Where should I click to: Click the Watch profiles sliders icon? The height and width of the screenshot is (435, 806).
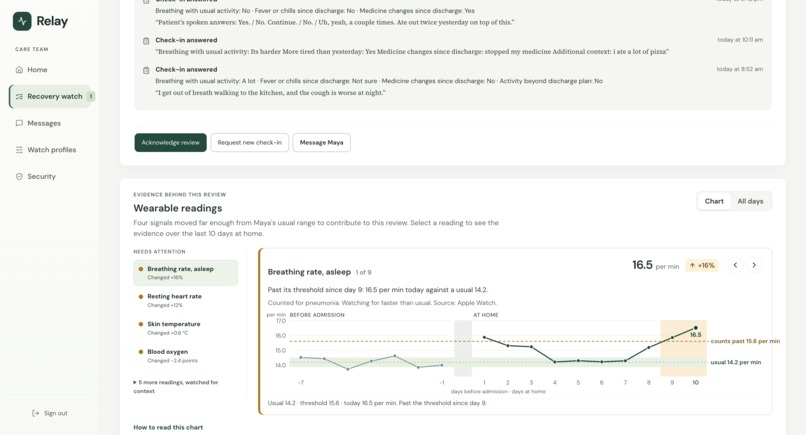coord(19,150)
